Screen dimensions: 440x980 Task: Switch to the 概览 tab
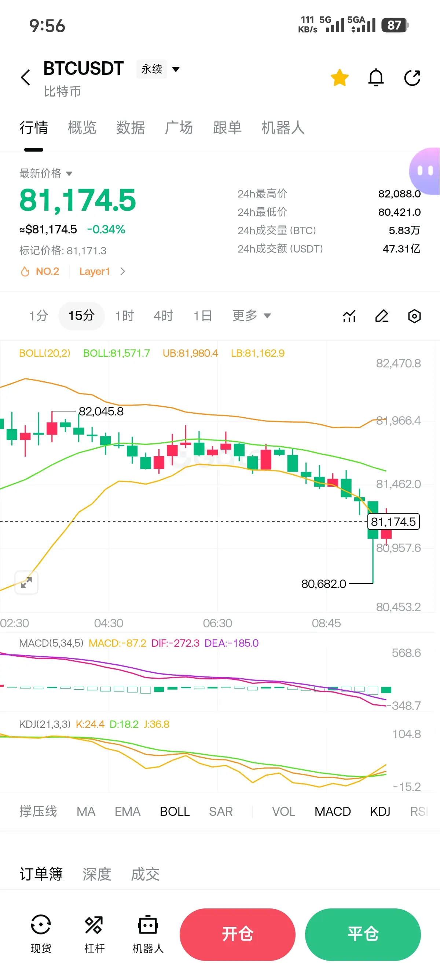click(x=82, y=128)
